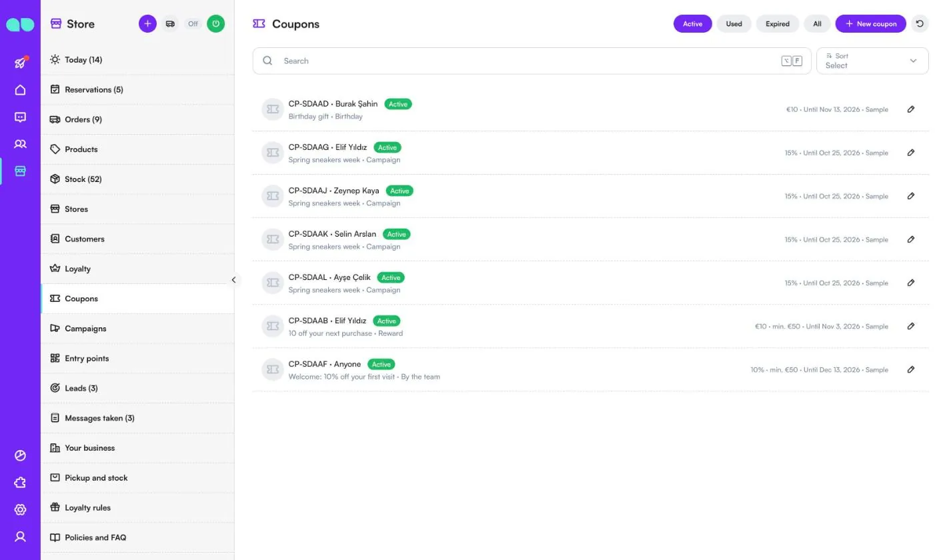Edit coupon CP-SDAAJ with pencil icon
Viewport: 947px width, 560px height.
pyautogui.click(x=911, y=196)
